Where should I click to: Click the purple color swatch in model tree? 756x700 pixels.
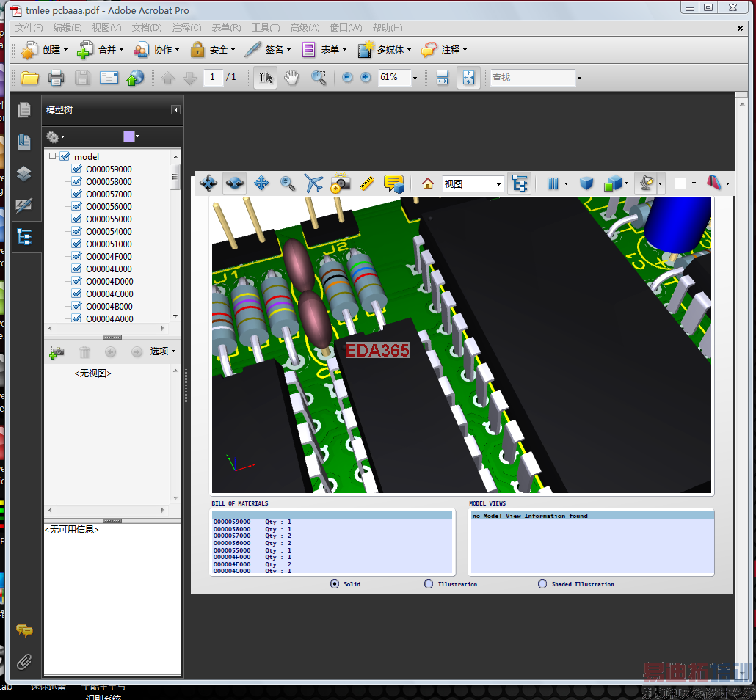tap(129, 136)
